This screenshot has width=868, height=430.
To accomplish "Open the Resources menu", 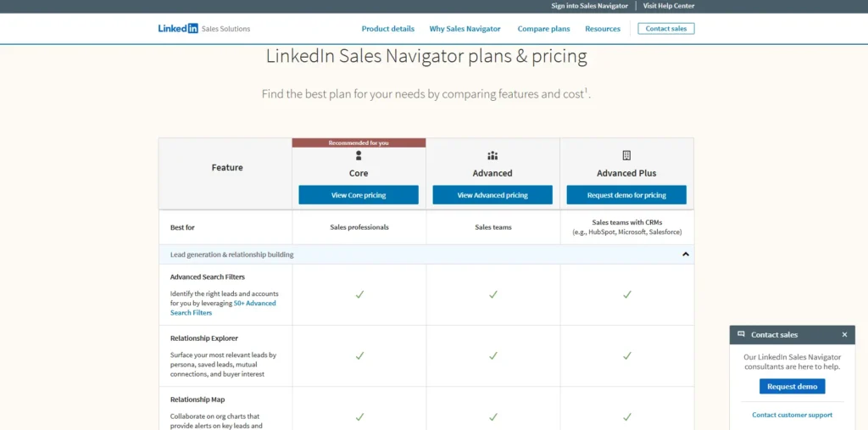I will coord(603,29).
